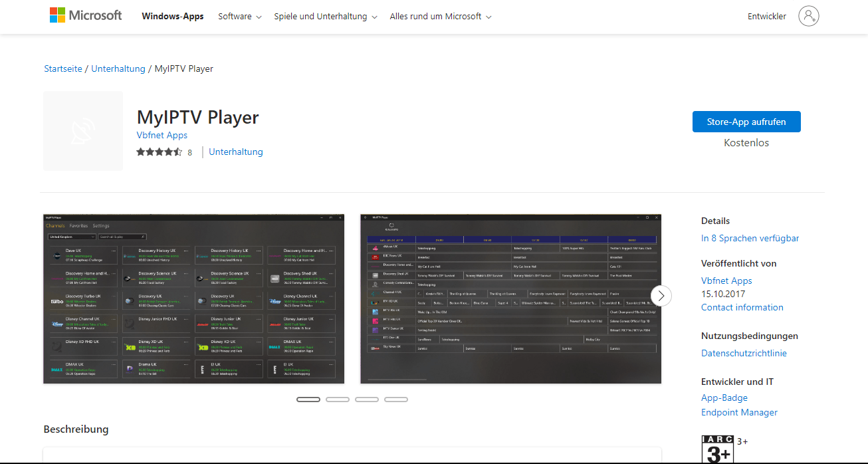Image resolution: width=868 pixels, height=464 pixels.
Task: Click the Details heading
Action: pyautogui.click(x=716, y=221)
